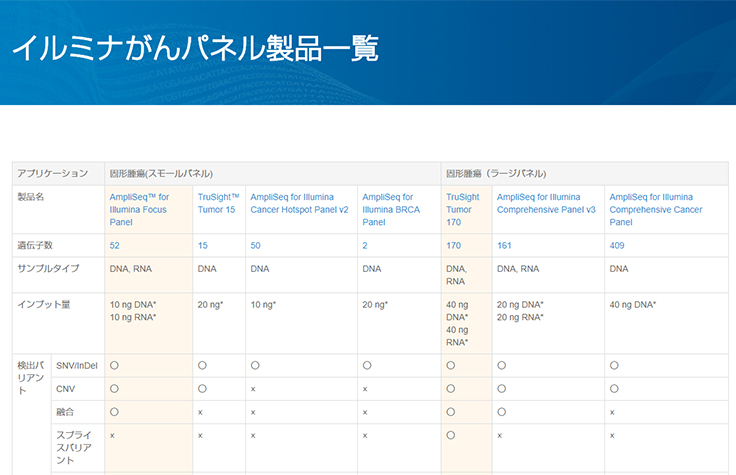736x475 pixels.
Task: Click Comprehensive Cancer Panel input 40 ng DNA*
Action: [x=632, y=305]
